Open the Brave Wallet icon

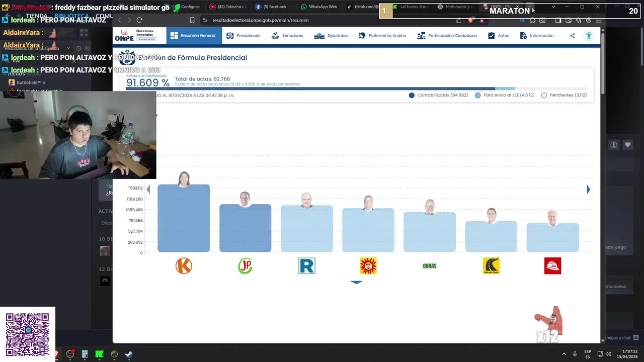tap(569, 20)
